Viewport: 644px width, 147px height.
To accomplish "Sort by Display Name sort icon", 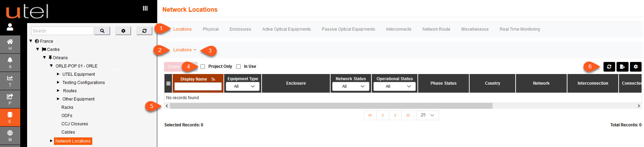I will coord(213,79).
